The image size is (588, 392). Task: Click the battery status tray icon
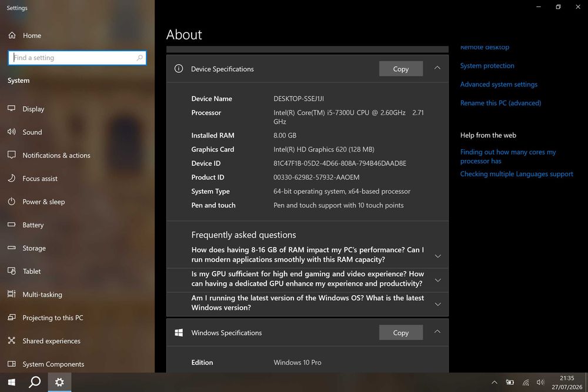(510, 382)
